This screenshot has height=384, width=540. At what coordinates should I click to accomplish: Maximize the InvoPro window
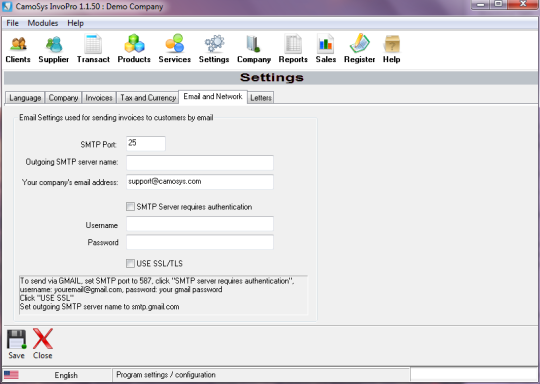(x=498, y=4)
